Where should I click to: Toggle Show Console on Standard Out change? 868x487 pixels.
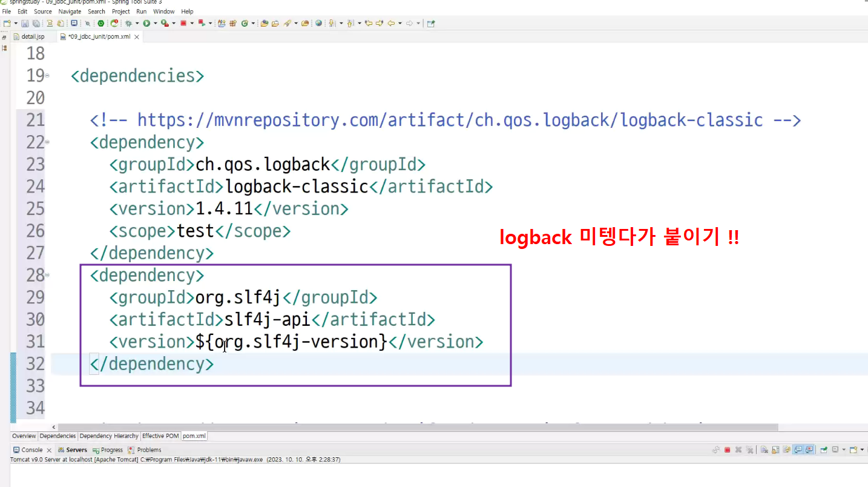(798, 450)
